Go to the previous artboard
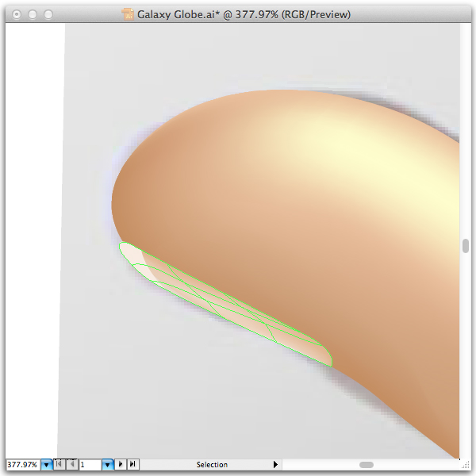Viewport: 476px width, 476px height. (x=72, y=464)
